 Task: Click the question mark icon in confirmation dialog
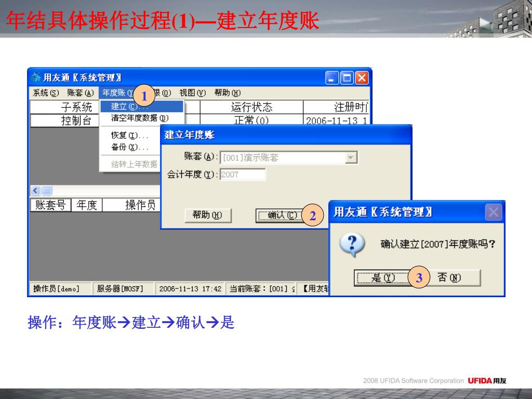tap(352, 244)
